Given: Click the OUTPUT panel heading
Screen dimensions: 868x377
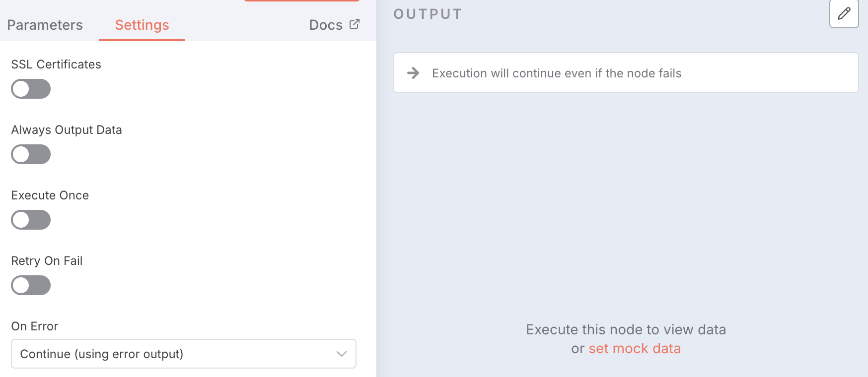Looking at the screenshot, I should tap(428, 14).
